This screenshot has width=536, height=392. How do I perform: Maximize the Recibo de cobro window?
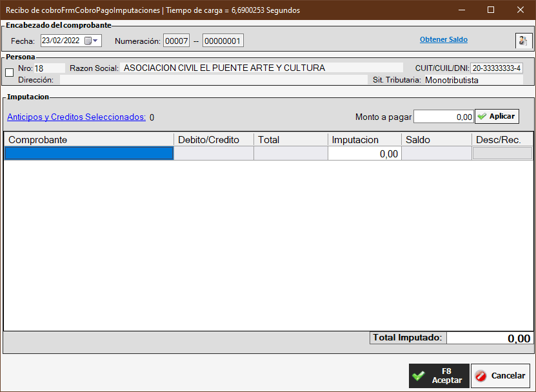(x=491, y=10)
